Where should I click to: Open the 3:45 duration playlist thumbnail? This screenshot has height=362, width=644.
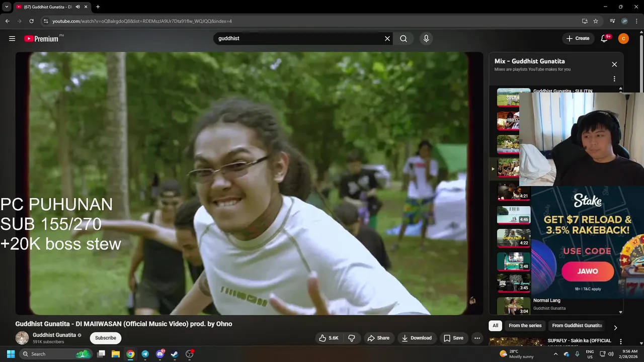click(x=514, y=283)
